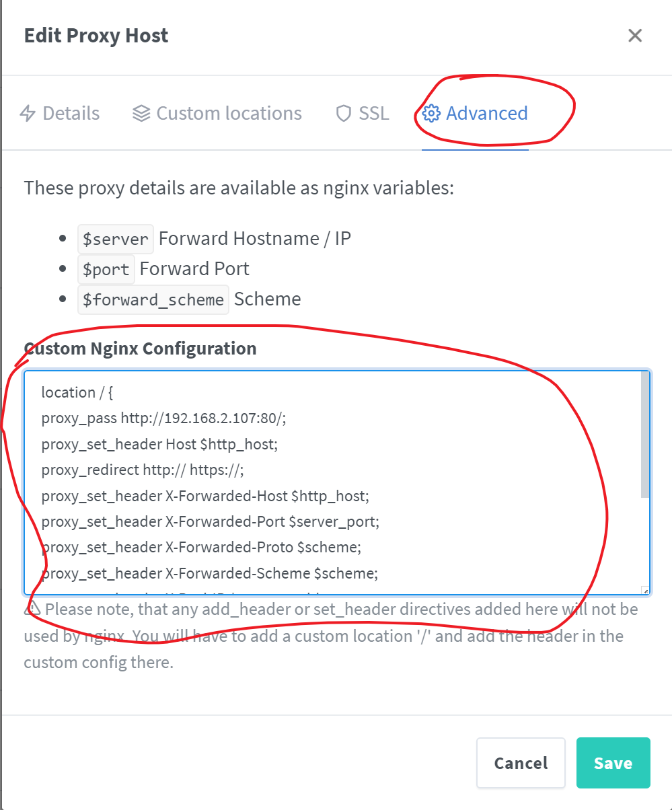Screen dimensions: 672x810
Task: Go to the SSL tab
Action: (x=373, y=114)
